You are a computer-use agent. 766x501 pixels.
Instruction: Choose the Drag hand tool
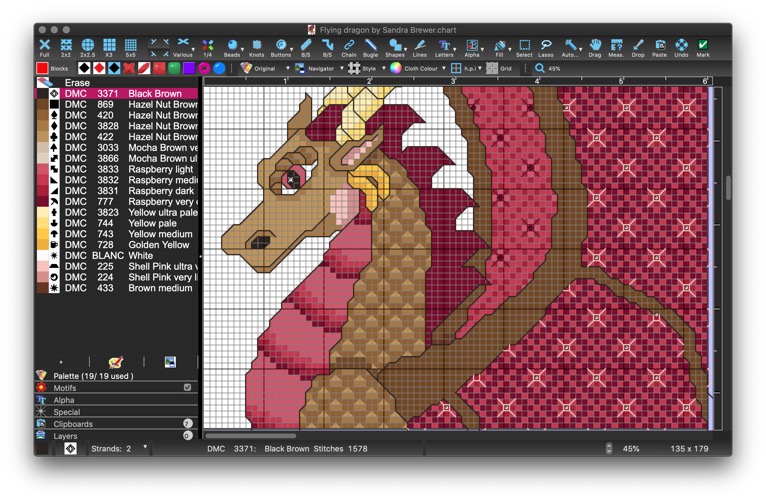click(595, 47)
